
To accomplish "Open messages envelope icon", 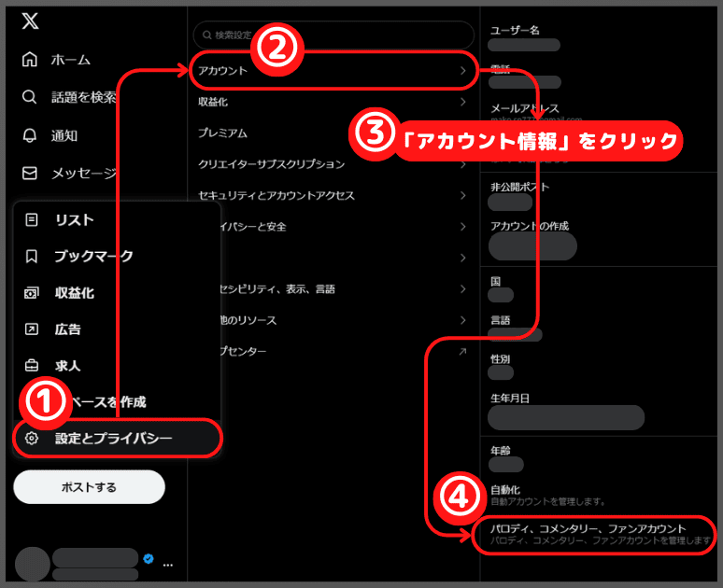I will 31,173.
